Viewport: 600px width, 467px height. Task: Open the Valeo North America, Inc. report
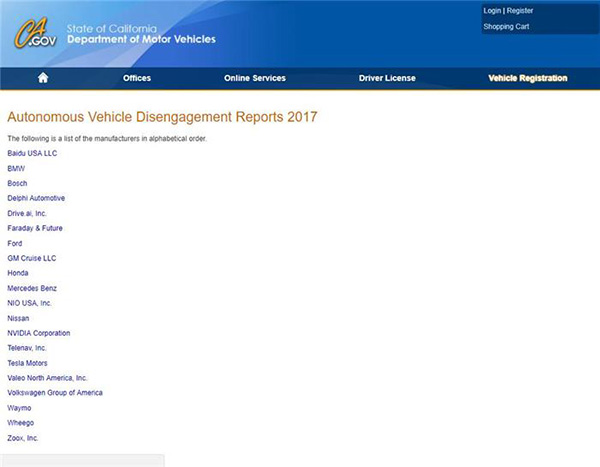[47, 378]
